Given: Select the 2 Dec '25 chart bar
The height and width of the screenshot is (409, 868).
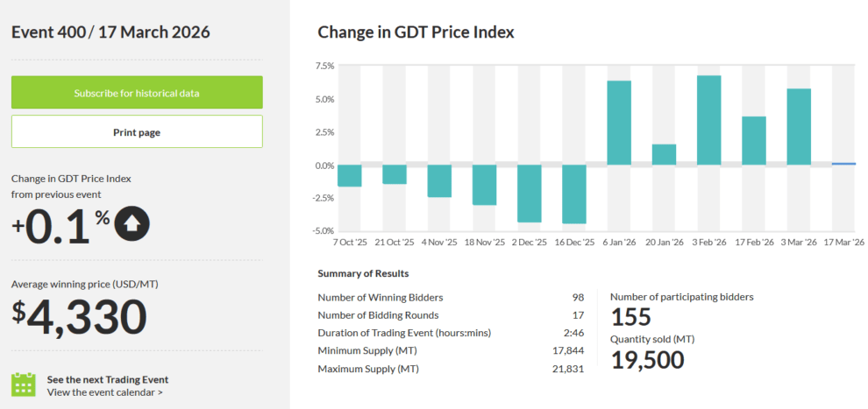Looking at the screenshot, I should click(x=529, y=194).
